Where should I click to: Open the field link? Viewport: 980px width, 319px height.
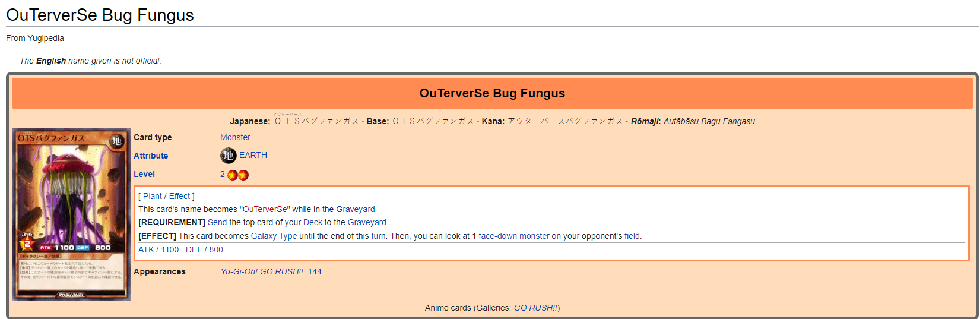632,236
